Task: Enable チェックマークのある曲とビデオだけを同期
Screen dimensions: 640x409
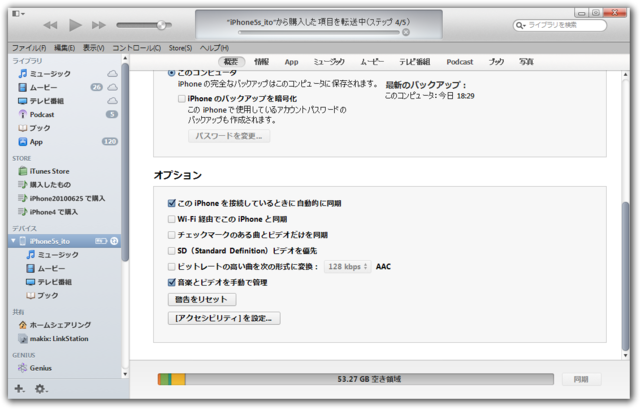Action: 172,235
